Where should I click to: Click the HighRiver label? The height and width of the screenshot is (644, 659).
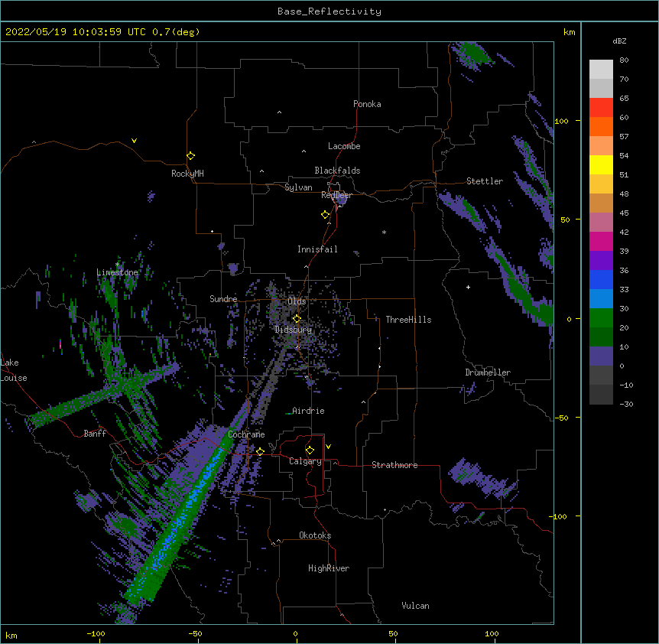[329, 568]
